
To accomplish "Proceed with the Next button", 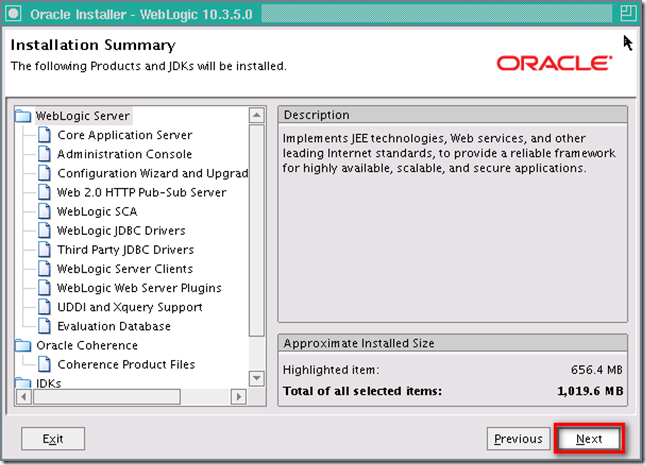I will tap(589, 439).
